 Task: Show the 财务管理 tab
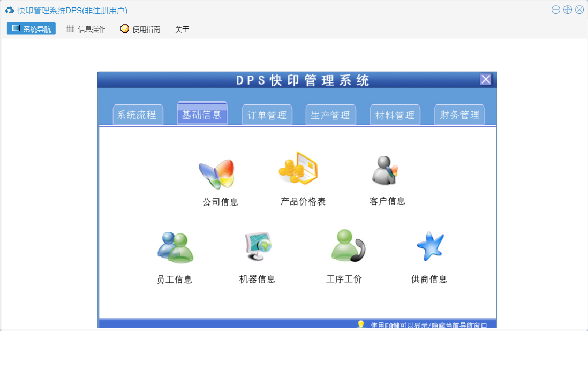pos(459,115)
